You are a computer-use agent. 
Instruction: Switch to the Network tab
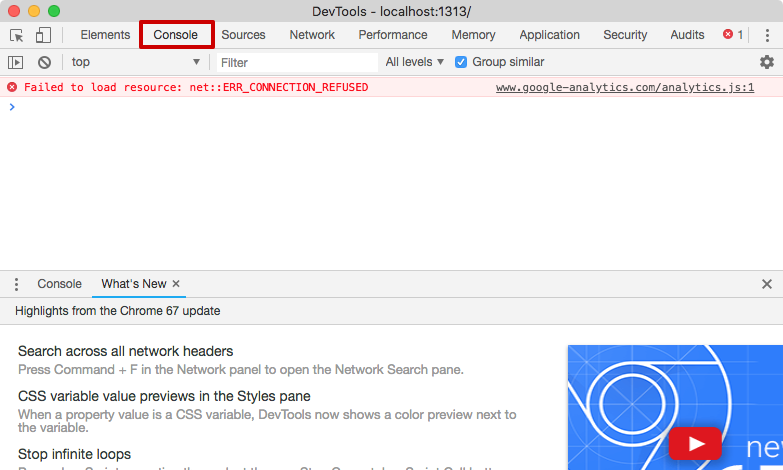click(x=312, y=35)
